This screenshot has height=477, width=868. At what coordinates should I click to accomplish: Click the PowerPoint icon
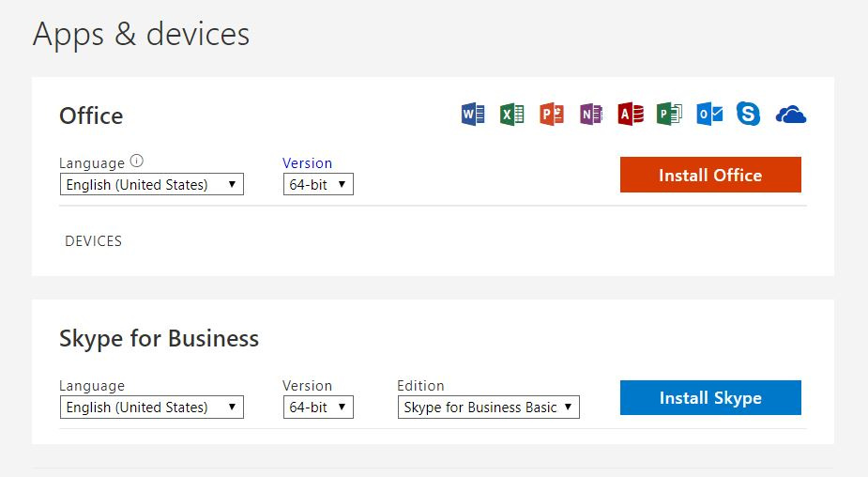(x=552, y=115)
